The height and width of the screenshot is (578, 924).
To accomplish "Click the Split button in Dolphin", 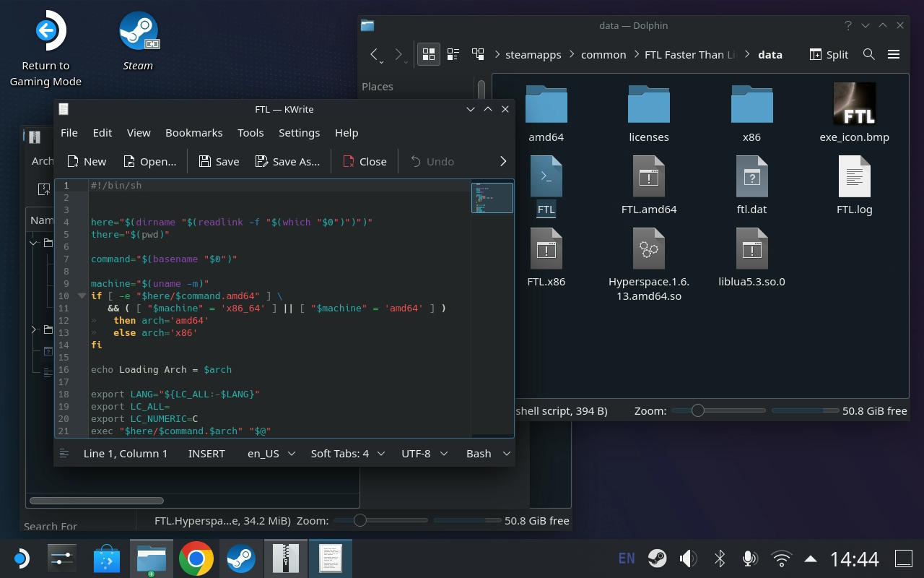I will 829,54.
